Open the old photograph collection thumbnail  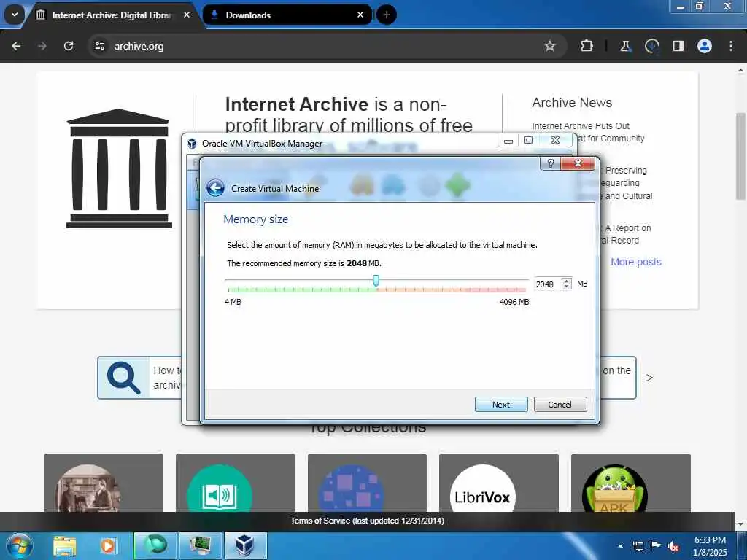(104, 483)
